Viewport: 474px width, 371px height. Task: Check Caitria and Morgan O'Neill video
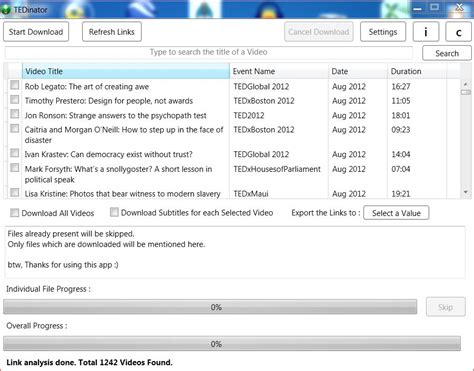click(14, 128)
